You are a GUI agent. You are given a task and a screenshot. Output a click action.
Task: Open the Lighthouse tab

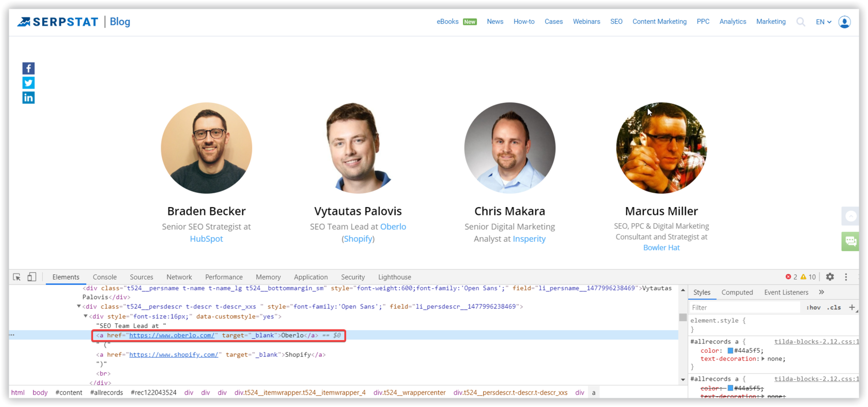pos(395,277)
